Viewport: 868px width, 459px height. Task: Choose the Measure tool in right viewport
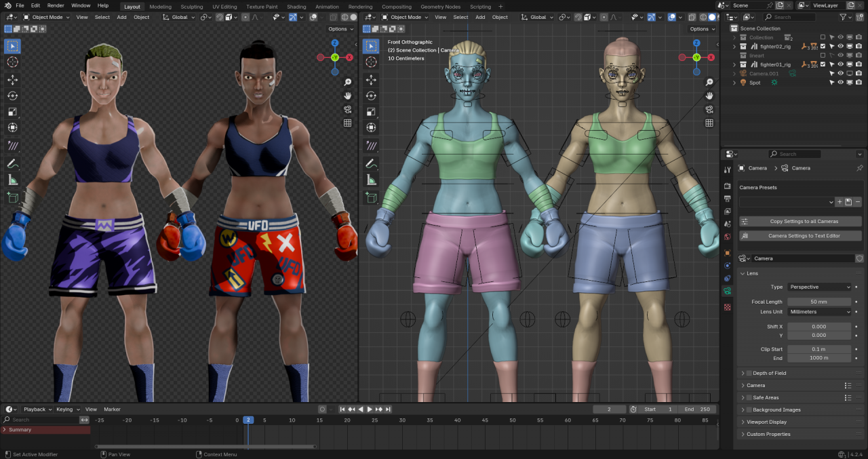[371, 180]
